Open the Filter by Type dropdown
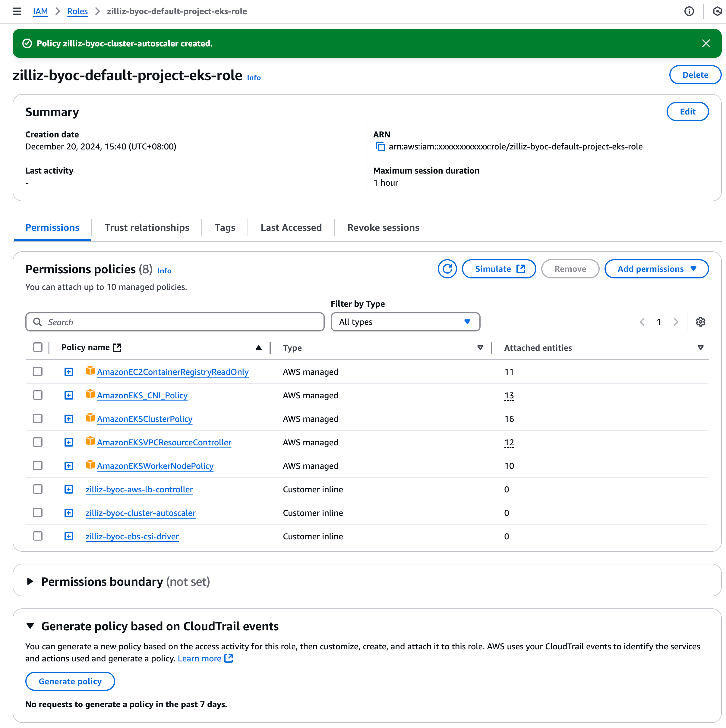The height and width of the screenshot is (728, 726). pos(405,322)
